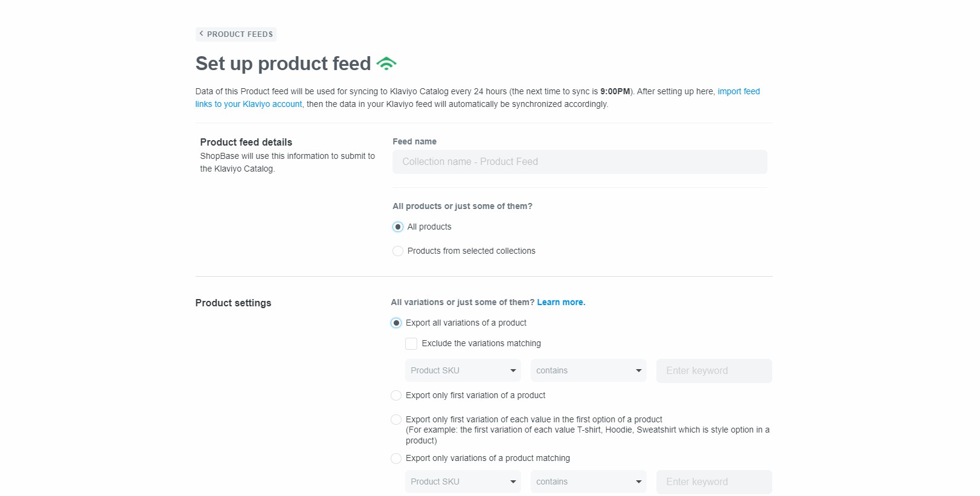
Task: Expand Product SKU dropdown under Exclude variations
Action: [463, 371]
